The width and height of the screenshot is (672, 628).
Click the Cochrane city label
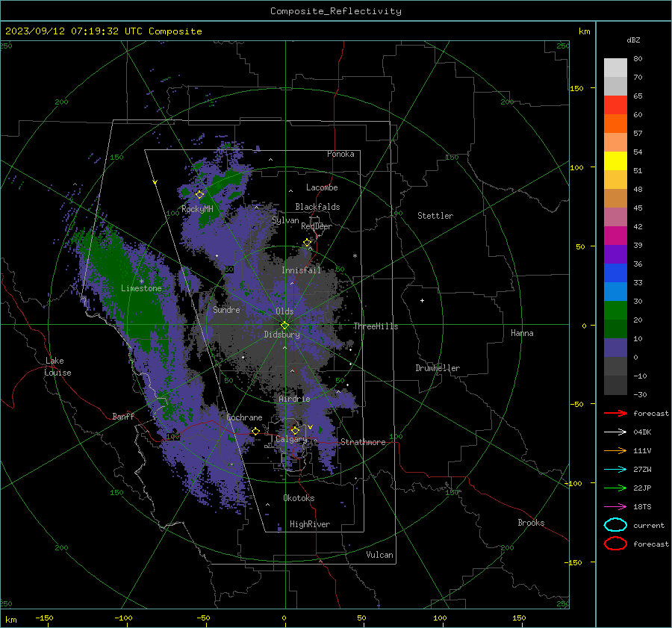coord(244,417)
